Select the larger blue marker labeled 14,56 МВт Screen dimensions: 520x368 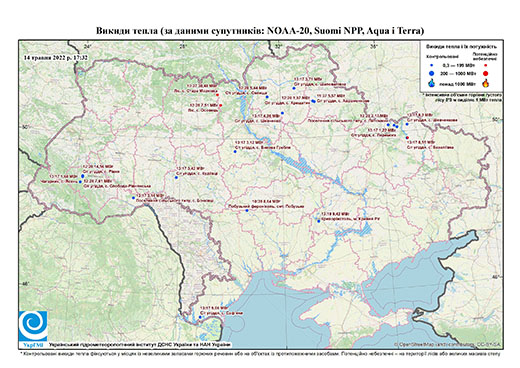(83, 176)
